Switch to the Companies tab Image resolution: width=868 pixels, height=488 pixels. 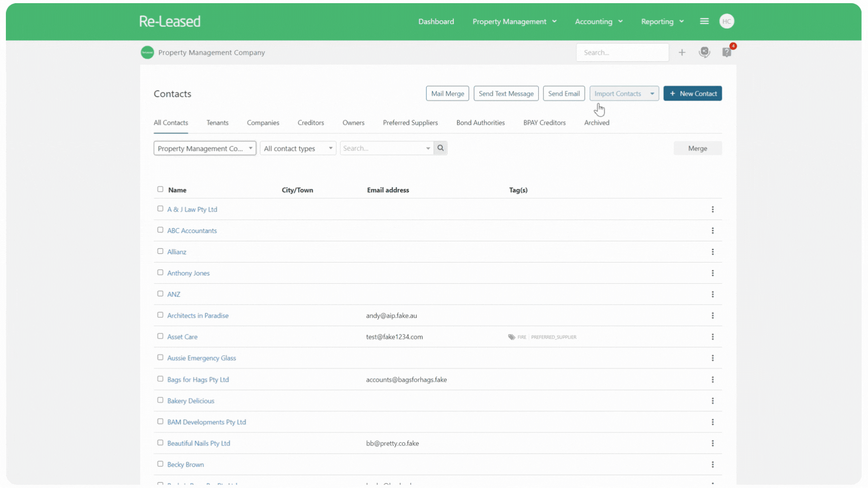pyautogui.click(x=263, y=122)
